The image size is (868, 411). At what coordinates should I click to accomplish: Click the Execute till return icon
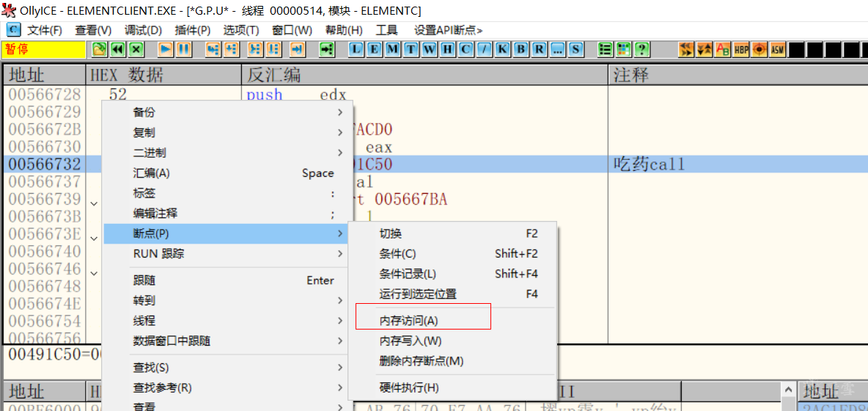[298, 49]
